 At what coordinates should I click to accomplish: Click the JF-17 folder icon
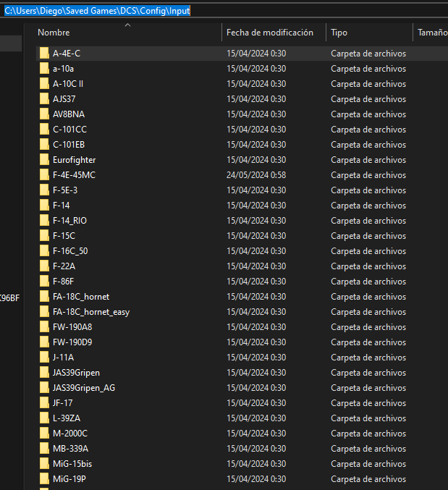tap(44, 403)
